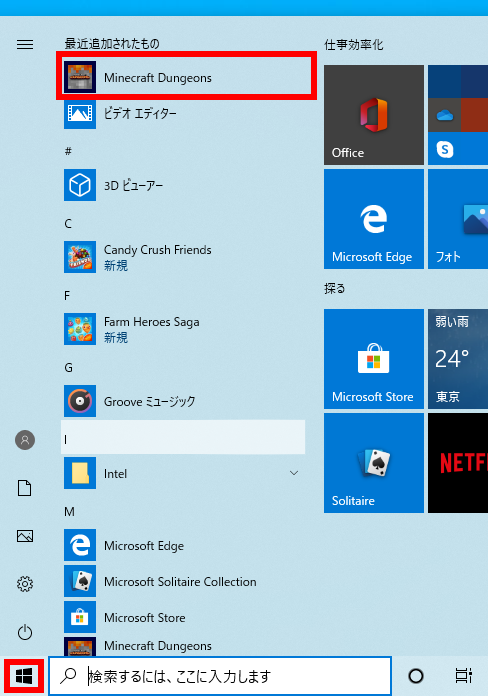Click the # section header

click(68, 151)
